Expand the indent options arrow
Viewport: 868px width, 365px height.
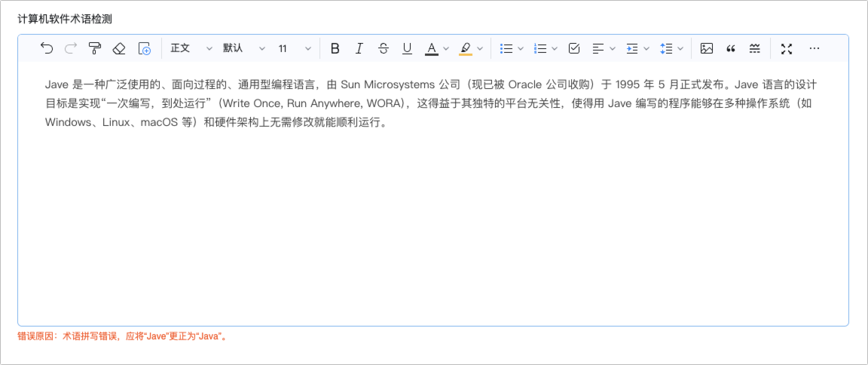click(x=646, y=48)
